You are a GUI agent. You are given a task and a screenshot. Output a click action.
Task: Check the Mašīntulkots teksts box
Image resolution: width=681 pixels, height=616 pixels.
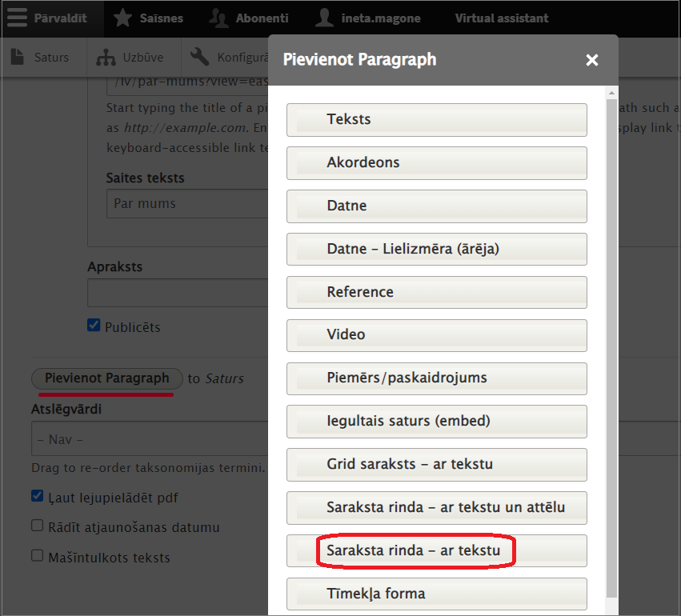point(38,555)
